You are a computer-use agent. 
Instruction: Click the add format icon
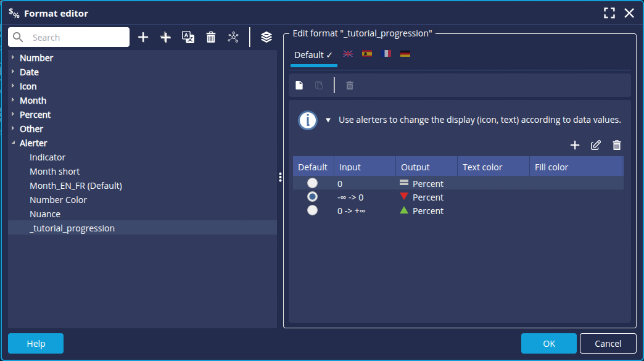(x=143, y=37)
